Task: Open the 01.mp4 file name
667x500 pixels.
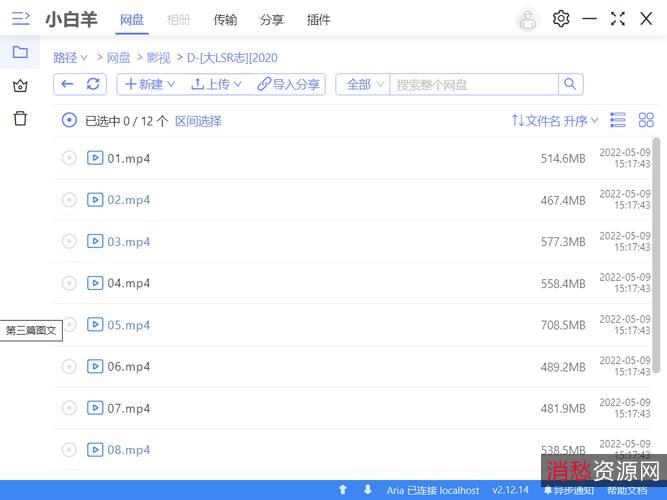Action: 128,158
